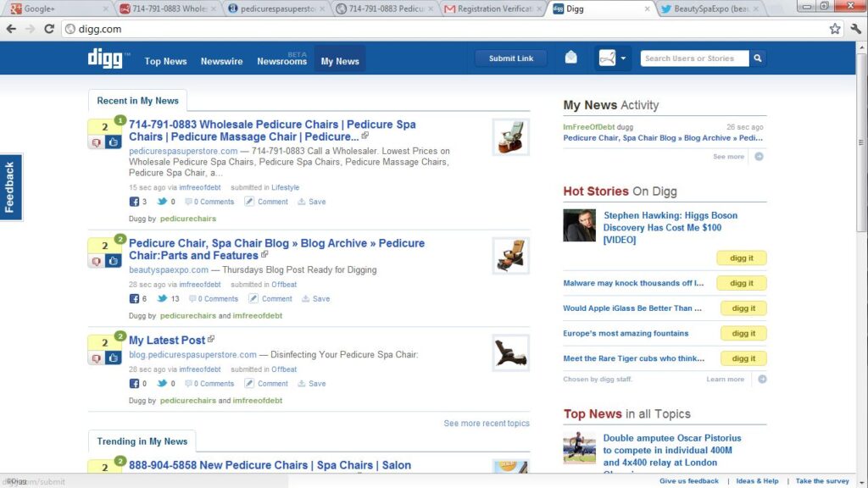Select My News in the navigation
This screenshot has width=868, height=488.
(340, 58)
